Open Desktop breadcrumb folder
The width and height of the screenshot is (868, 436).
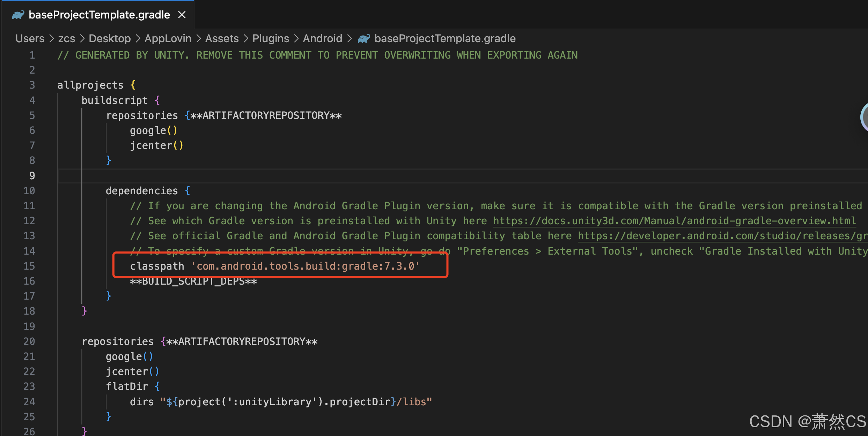click(110, 38)
